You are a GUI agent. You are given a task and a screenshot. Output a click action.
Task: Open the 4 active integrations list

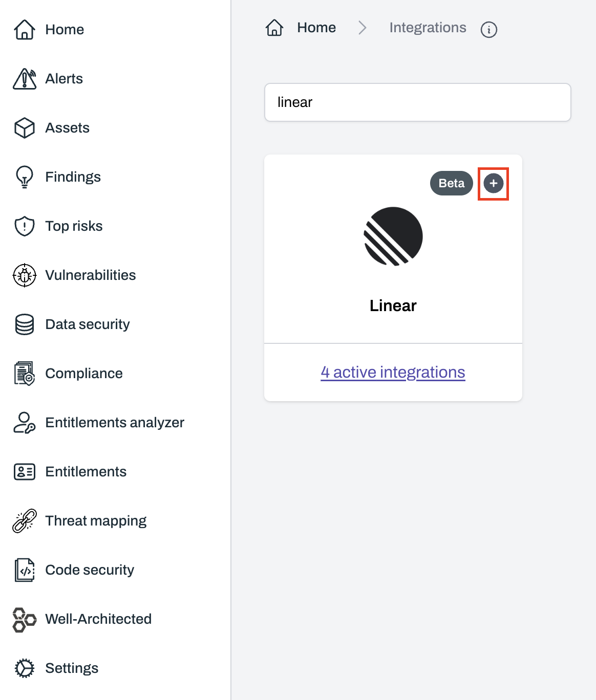point(393,372)
